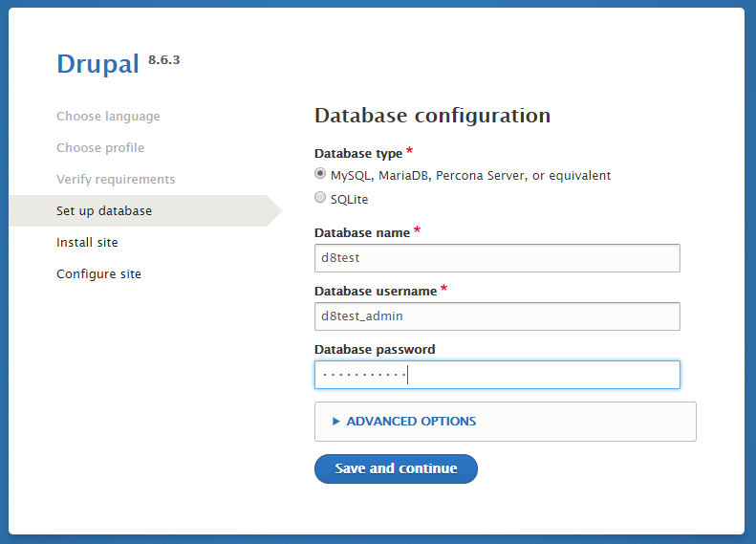756x544 pixels.
Task: Click the Database password label
Action: 375,350
